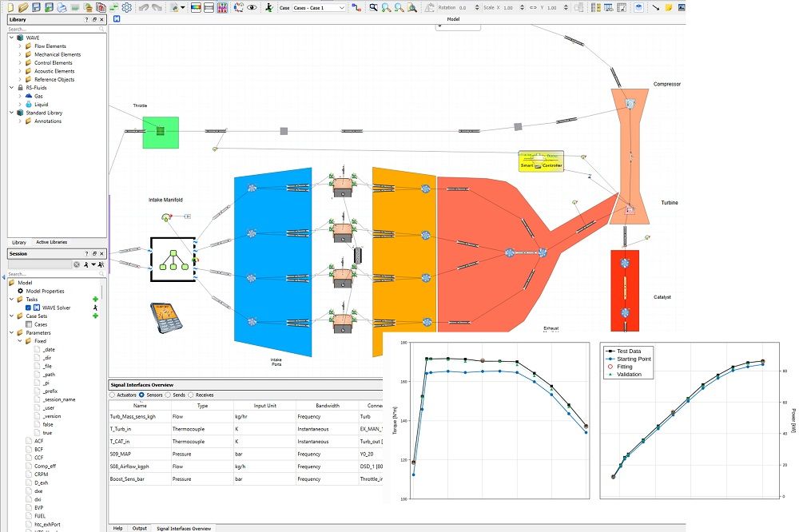Viewport: 799px width, 532px height.
Task: Collapse the Parameters folder in Session
Action: point(11,332)
